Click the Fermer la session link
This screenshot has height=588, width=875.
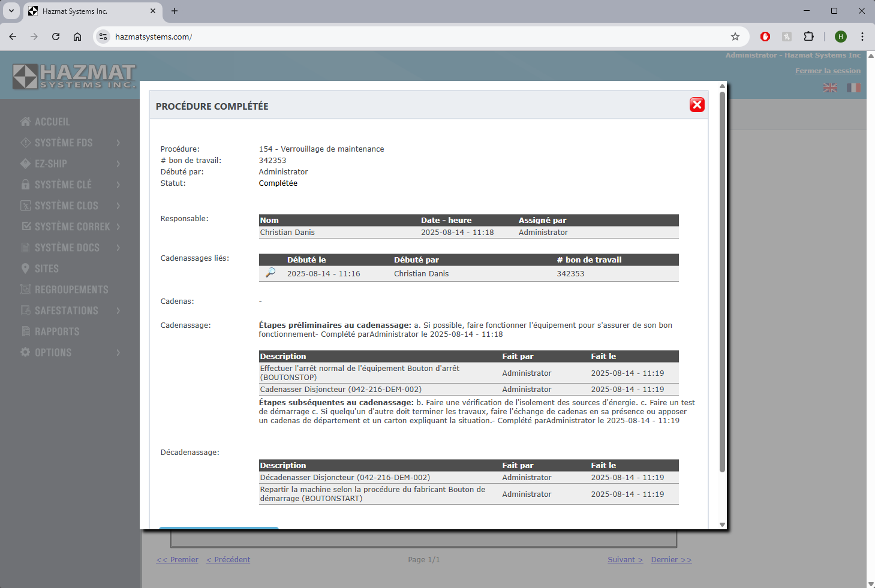point(828,71)
